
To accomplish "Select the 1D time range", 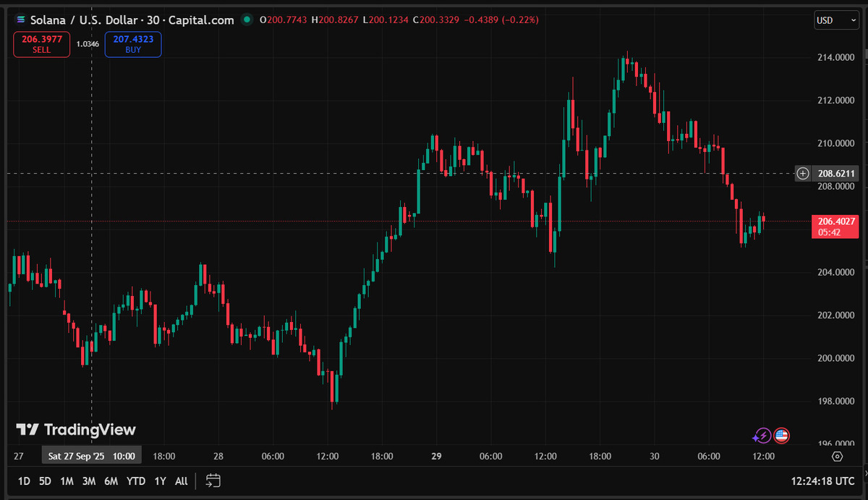I will [x=24, y=481].
